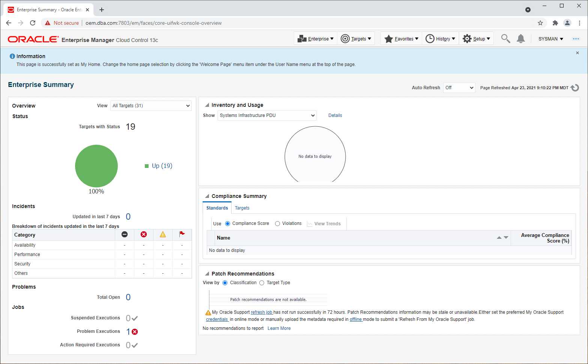The height and width of the screenshot is (364, 588).
Task: Click checkmark icon beside Action Required Executions
Action: click(x=135, y=345)
